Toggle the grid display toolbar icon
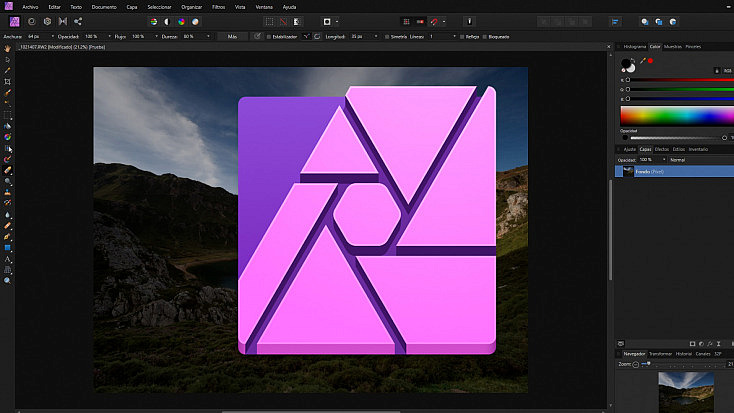The image size is (734, 413). pos(406,22)
